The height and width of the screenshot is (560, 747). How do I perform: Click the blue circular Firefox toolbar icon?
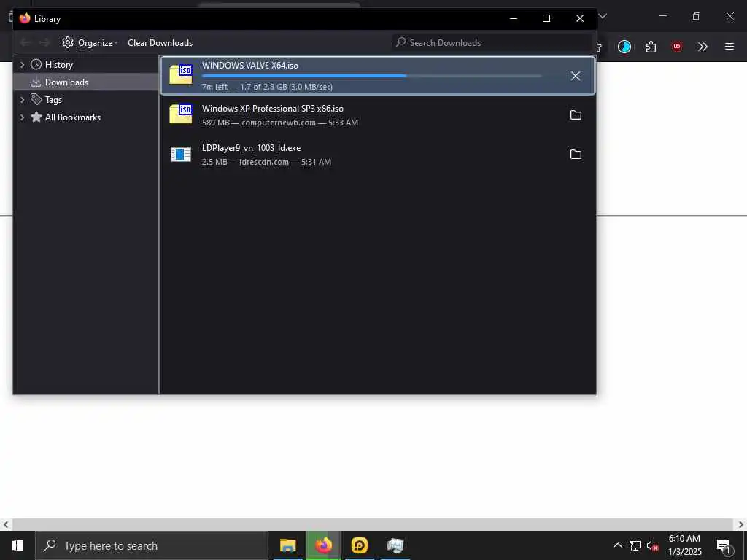pyautogui.click(x=624, y=47)
